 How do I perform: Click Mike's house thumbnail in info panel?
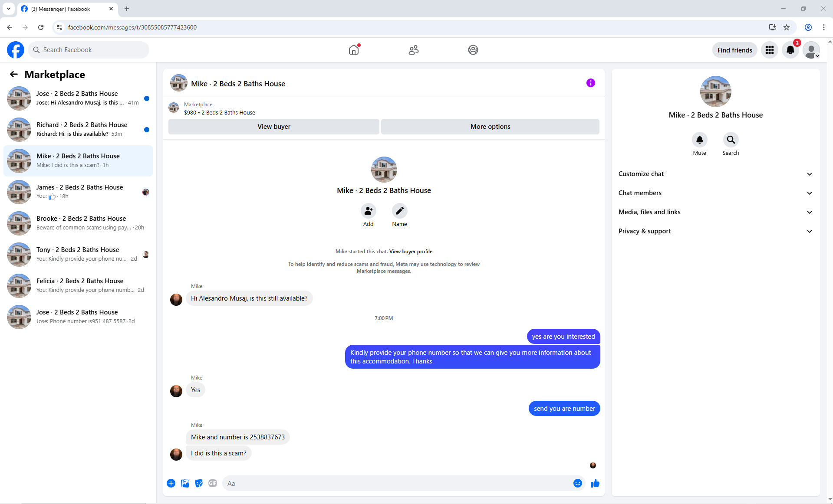[x=716, y=92]
